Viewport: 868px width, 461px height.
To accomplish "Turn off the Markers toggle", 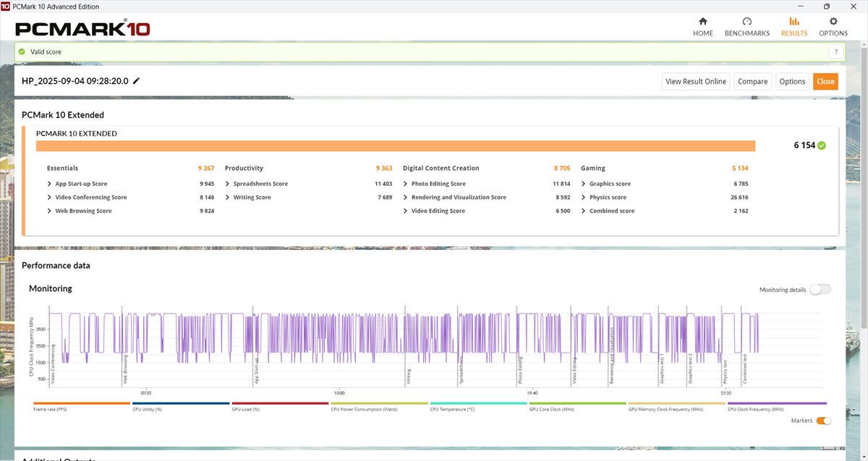I will click(823, 421).
